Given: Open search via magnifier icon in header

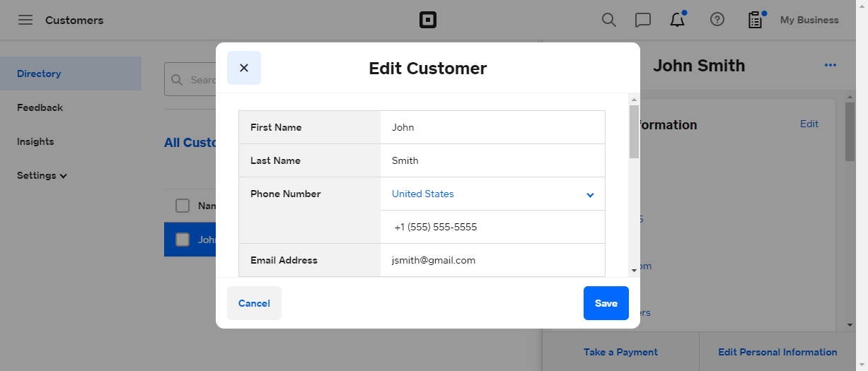Looking at the screenshot, I should coord(609,20).
